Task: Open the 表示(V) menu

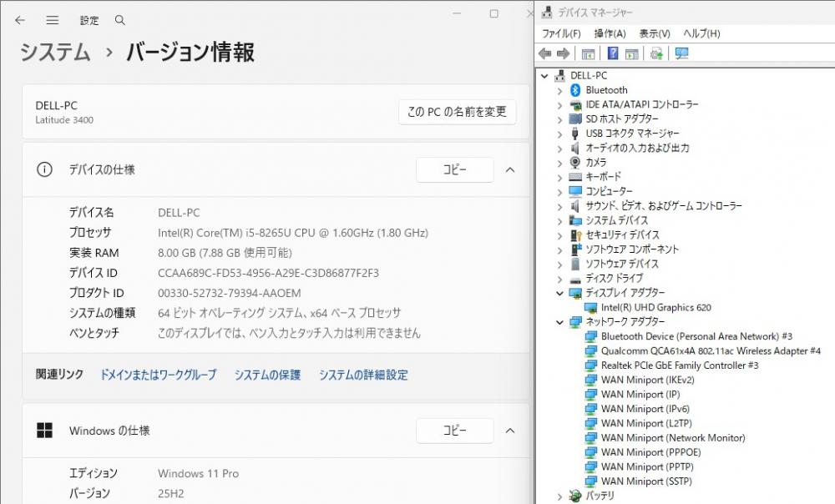Action: (x=655, y=33)
